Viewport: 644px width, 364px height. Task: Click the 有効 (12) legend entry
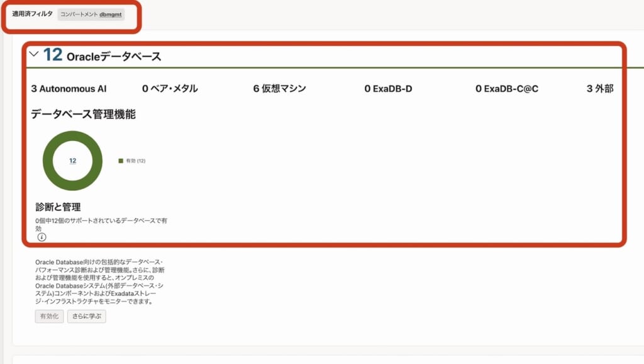tap(132, 161)
